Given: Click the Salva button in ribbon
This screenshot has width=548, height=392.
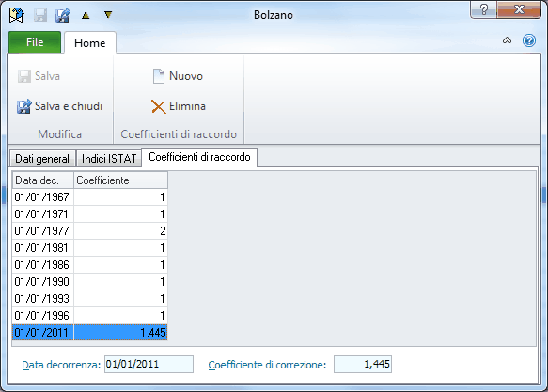Looking at the screenshot, I should coord(39,76).
